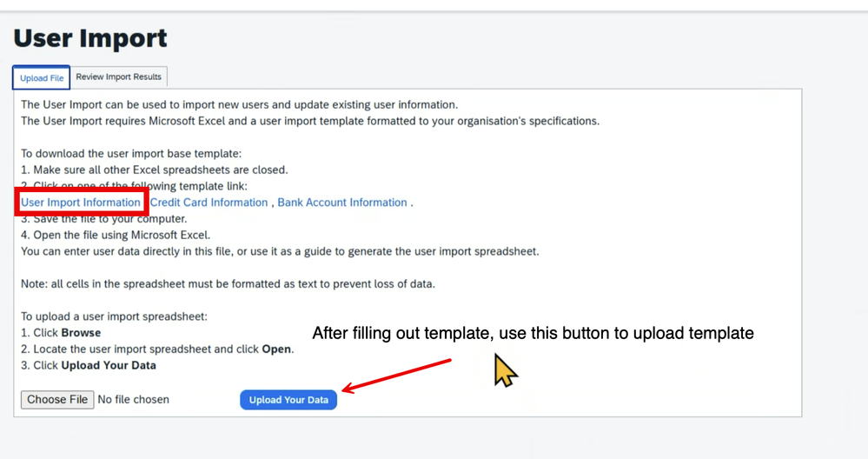Click the blue Upload Your Data button
Screen dimensions: 868x459
click(288, 400)
